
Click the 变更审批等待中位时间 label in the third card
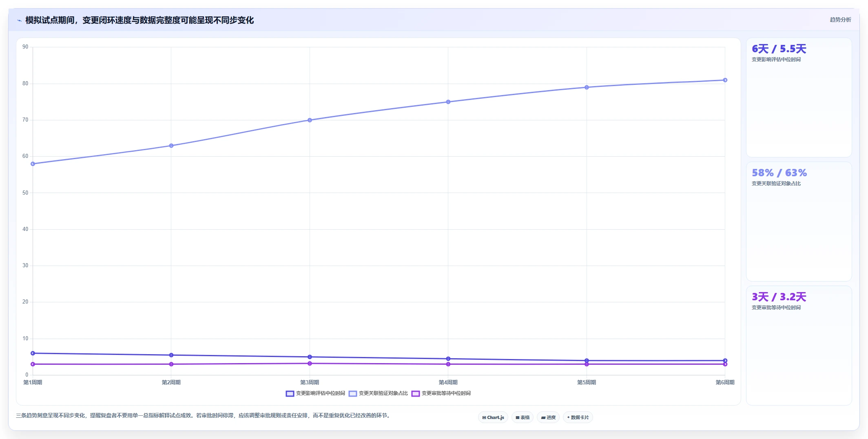(x=776, y=308)
